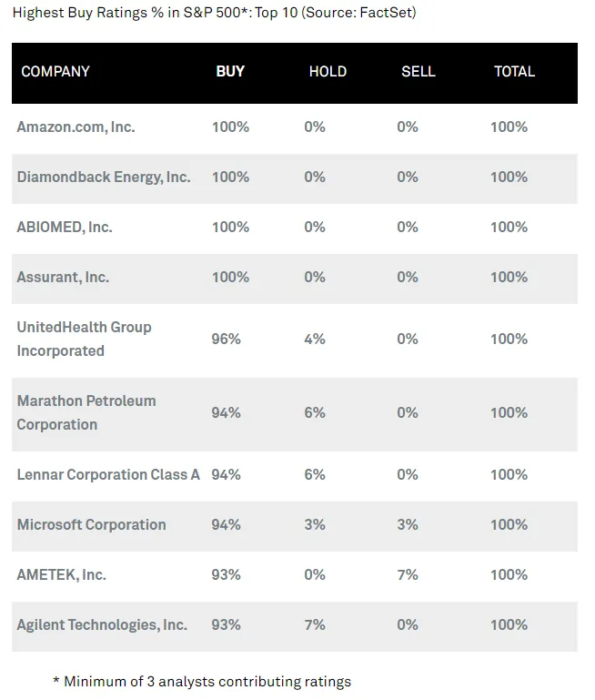This screenshot has width=595, height=700.
Task: Click Agilent Technologies, Inc. name
Action: pyautogui.click(x=102, y=624)
